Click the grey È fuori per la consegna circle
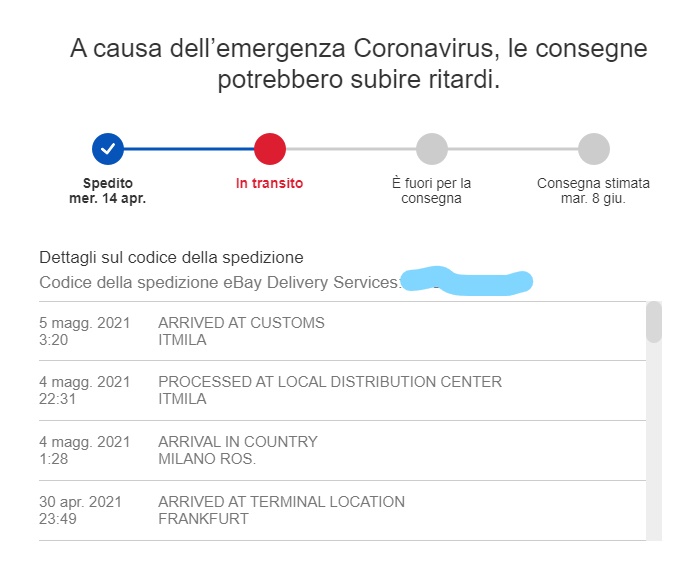Viewport: 692px width, 568px height. tap(432, 149)
